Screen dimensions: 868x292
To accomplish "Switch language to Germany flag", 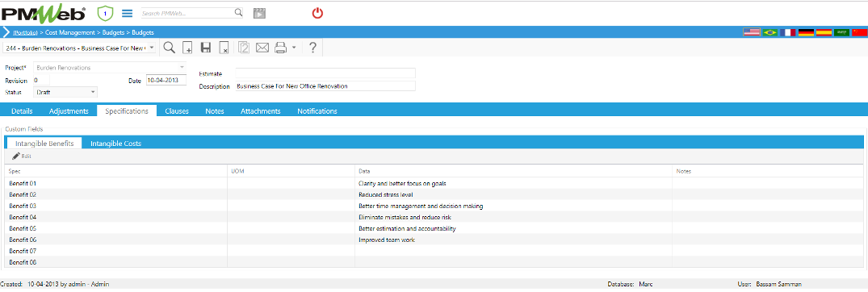I will pos(806,32).
